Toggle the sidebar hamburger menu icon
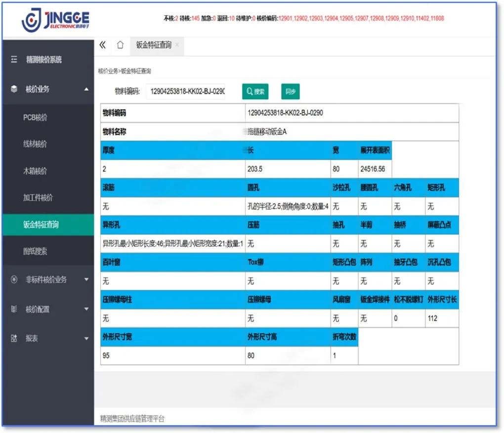504x433 pixels. 14,59
